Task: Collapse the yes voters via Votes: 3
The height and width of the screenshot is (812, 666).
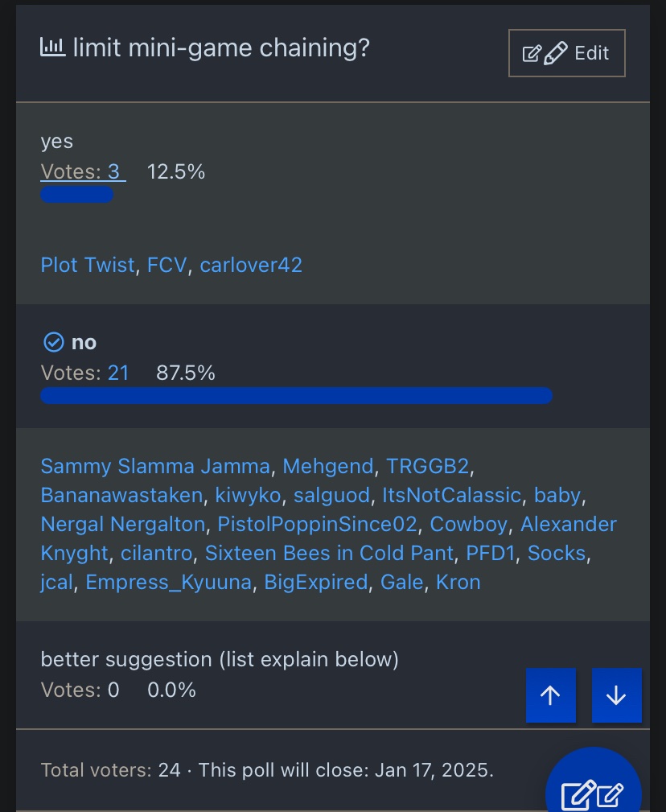Action: pos(83,171)
